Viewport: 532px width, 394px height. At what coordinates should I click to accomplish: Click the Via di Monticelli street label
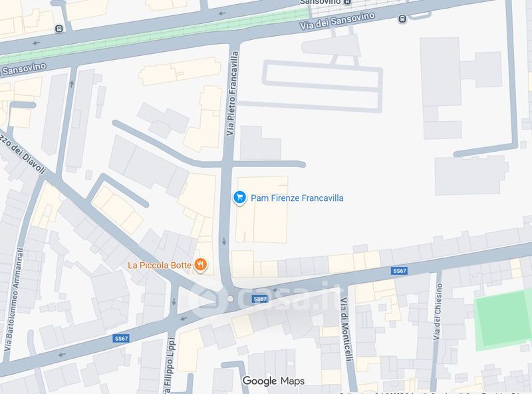click(346, 329)
